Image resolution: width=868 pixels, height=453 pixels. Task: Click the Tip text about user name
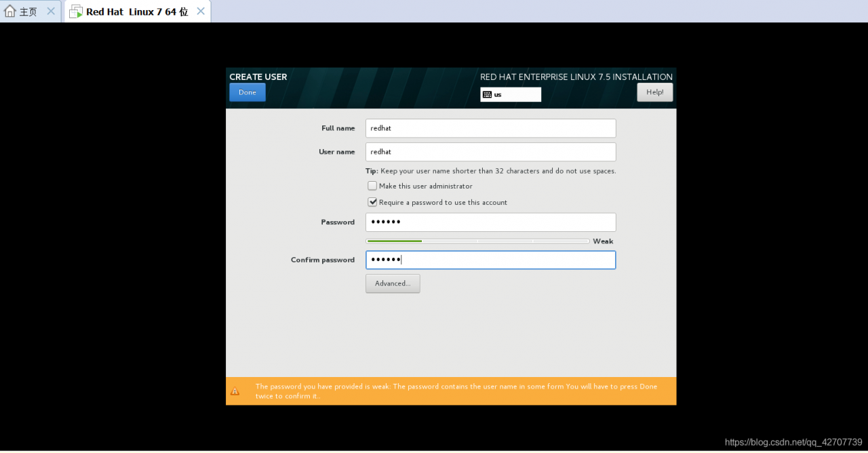tap(491, 171)
